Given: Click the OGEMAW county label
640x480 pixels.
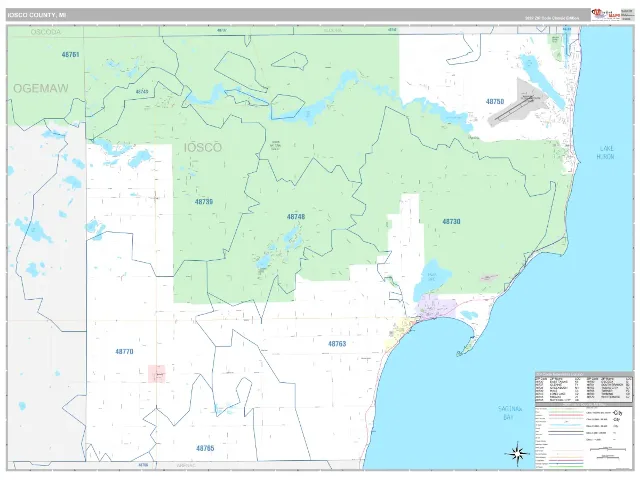Looking at the screenshot, I should tap(41, 88).
